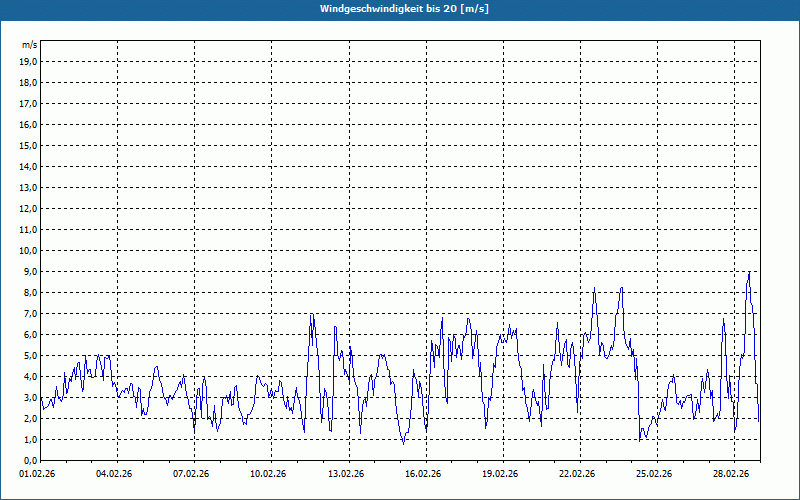The height and width of the screenshot is (500, 800).
Task: Click the 10,0 y-axis value label
Action: tap(28, 250)
